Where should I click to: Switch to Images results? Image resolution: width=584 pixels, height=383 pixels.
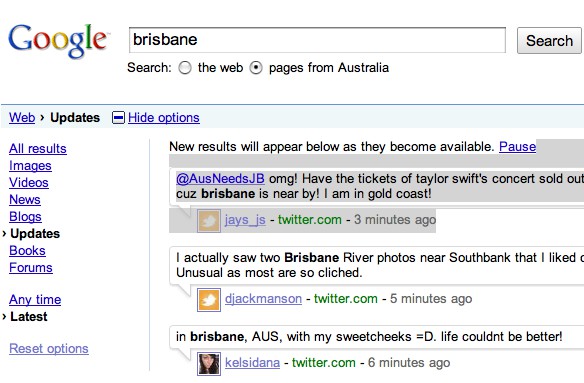30,166
